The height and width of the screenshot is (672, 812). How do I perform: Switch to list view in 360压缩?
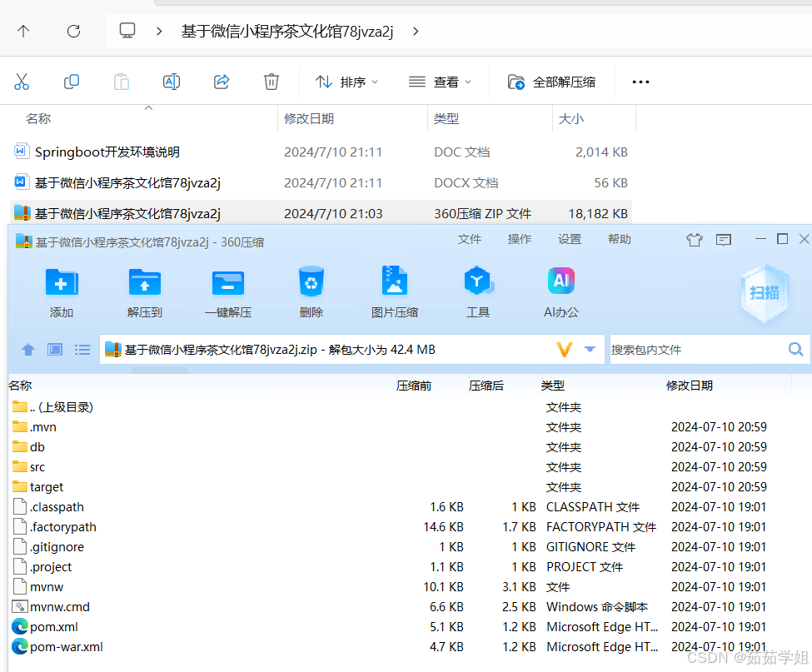point(82,350)
